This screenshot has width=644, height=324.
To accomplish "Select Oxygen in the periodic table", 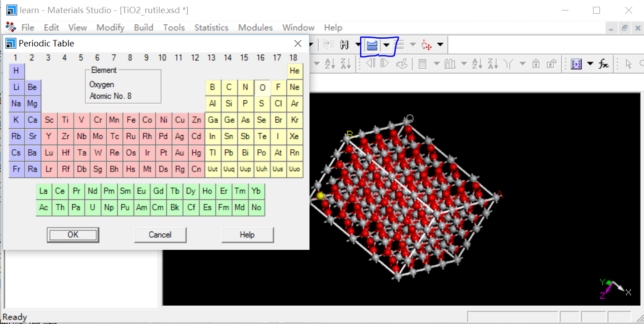I will 261,87.
